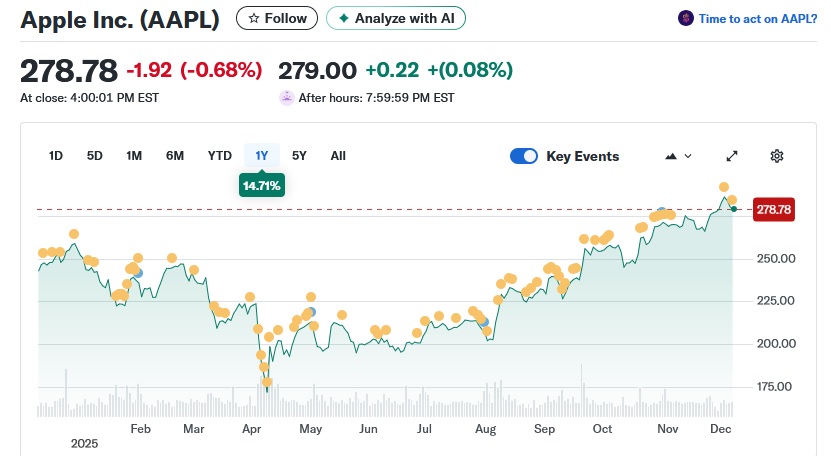The width and height of the screenshot is (831, 456).
Task: Select the YTD range tab
Action: pyautogui.click(x=220, y=155)
